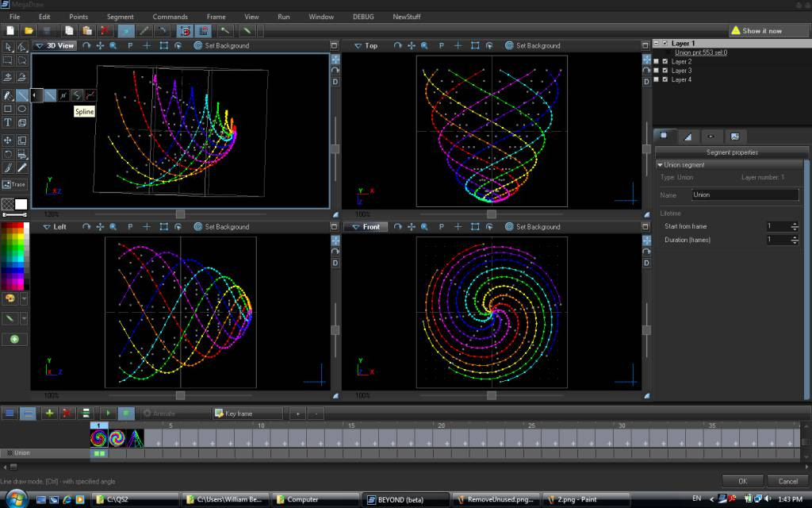Click the Show it now button
This screenshot has height=508, width=812.
pos(761,31)
